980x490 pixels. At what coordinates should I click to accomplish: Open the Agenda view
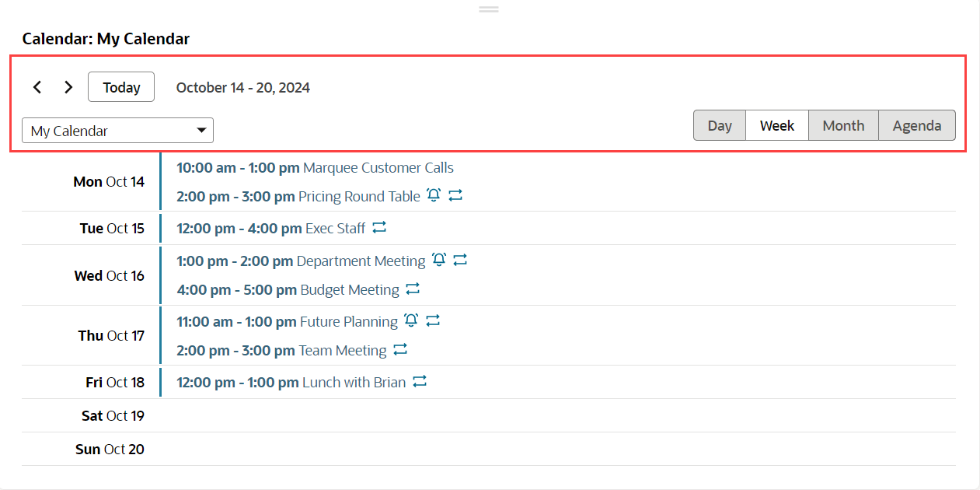[917, 125]
